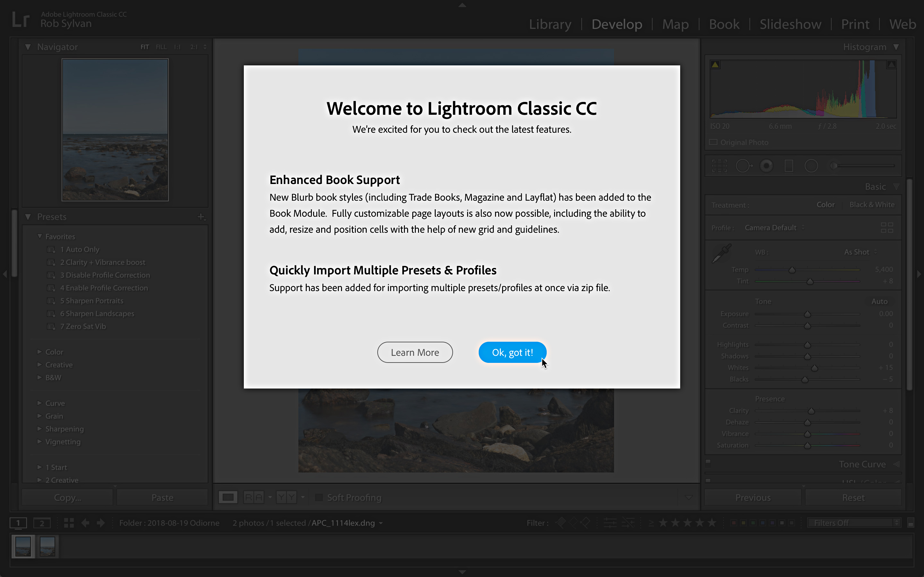Toggle the Soft Proofing checkbox
The height and width of the screenshot is (577, 924).
pyautogui.click(x=319, y=497)
